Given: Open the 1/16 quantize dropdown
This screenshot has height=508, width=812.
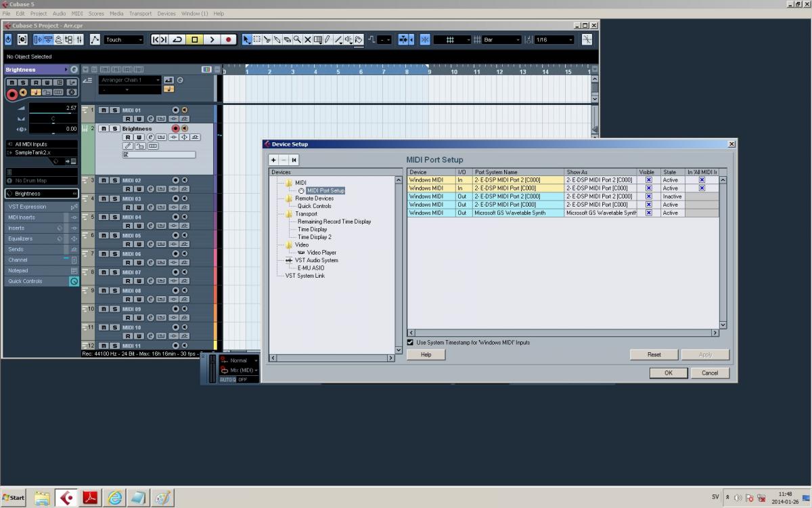Looking at the screenshot, I should point(554,40).
